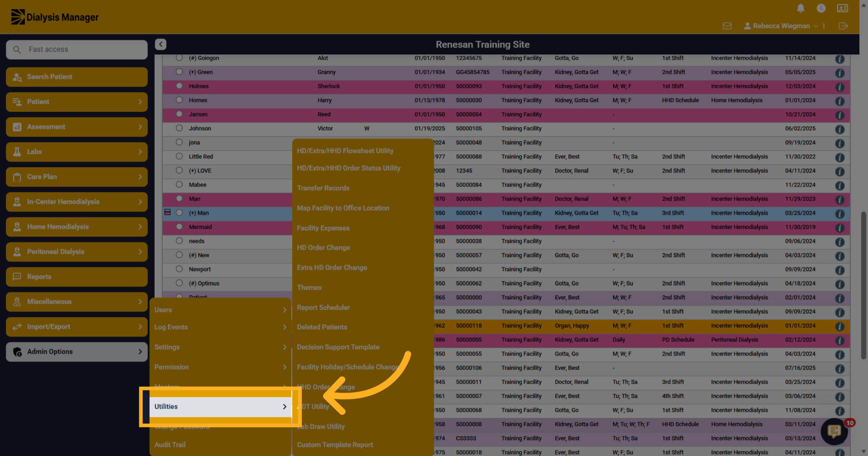Screen dimensions: 868x456
Task: Click the info icon for Goingon row
Action: [840, 59]
